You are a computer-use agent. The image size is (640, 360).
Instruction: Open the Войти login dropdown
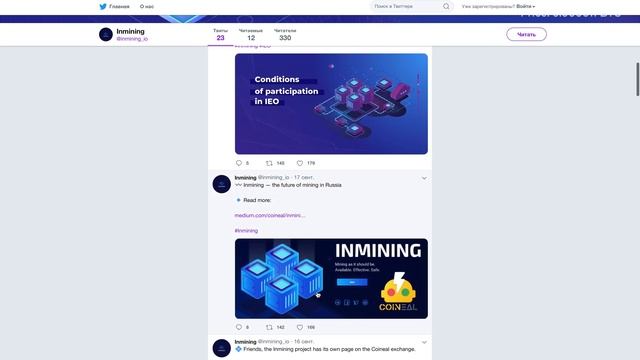tap(526, 6)
